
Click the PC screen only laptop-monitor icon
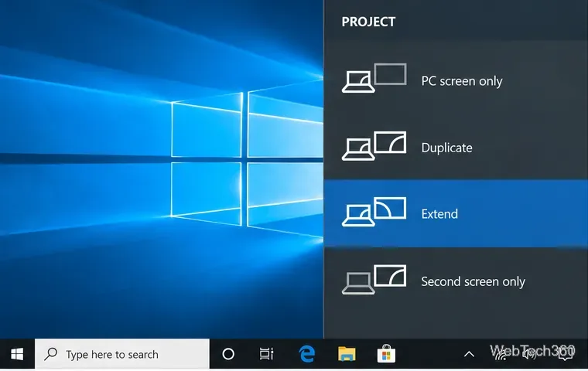[x=374, y=78]
